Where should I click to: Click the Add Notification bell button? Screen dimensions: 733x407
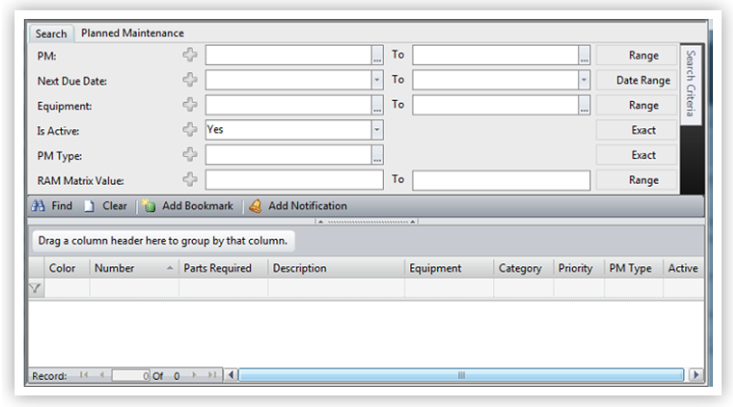(297, 206)
